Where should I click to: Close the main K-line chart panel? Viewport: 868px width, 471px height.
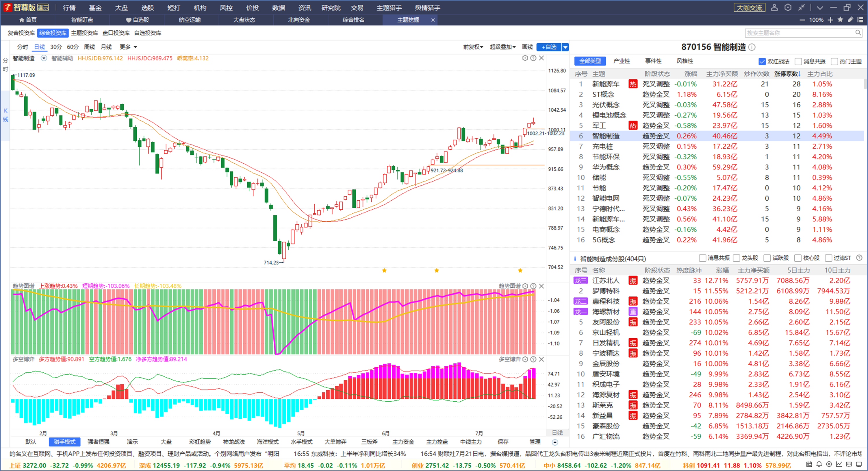click(x=541, y=58)
